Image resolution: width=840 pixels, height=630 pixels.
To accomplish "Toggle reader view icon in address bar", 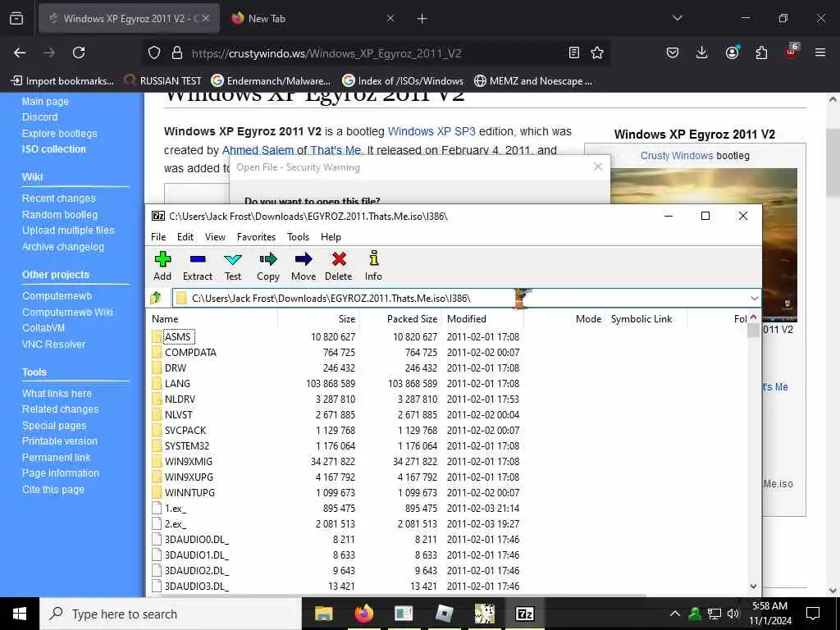I will pos(573,52).
